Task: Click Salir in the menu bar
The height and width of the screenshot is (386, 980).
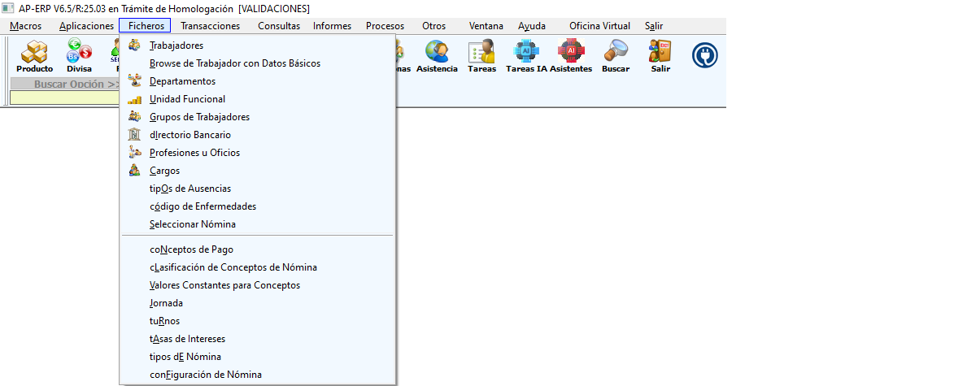Action: [x=654, y=26]
